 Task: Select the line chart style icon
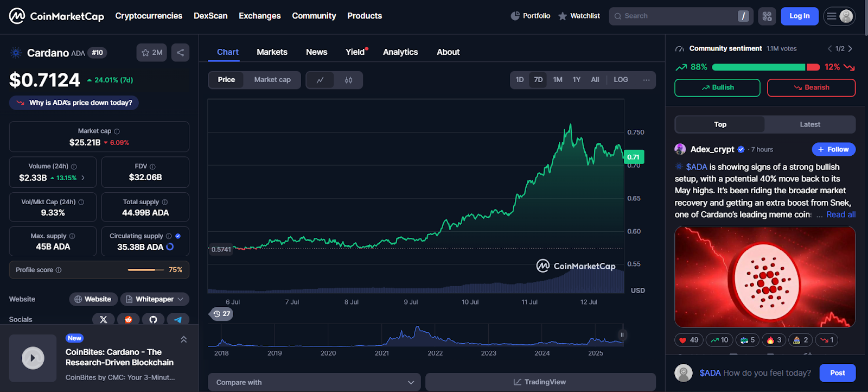[x=320, y=80]
